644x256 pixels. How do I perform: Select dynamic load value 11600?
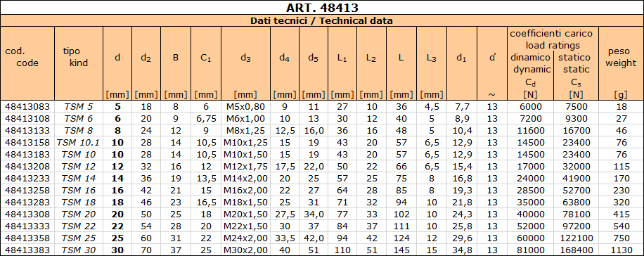(x=531, y=131)
